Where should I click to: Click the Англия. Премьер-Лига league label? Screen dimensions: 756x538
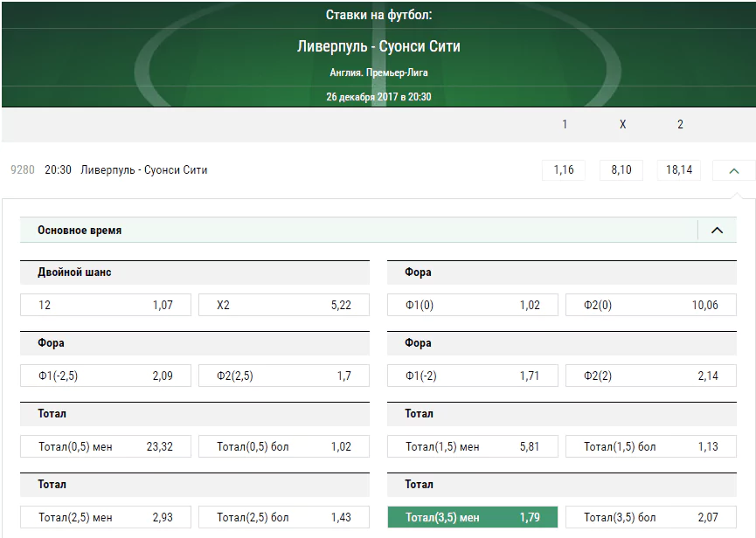click(378, 72)
